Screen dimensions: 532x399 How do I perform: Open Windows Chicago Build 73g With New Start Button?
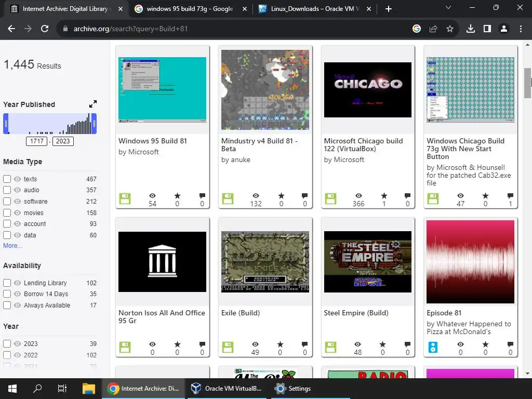[465, 149]
